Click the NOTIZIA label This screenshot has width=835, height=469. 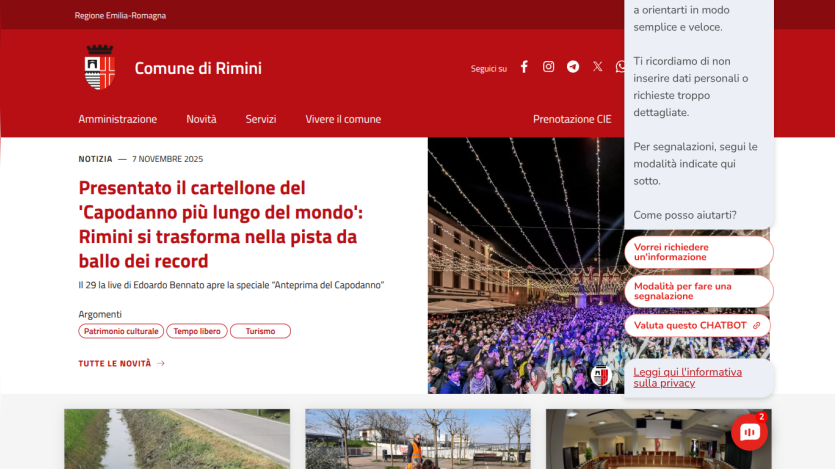point(95,159)
